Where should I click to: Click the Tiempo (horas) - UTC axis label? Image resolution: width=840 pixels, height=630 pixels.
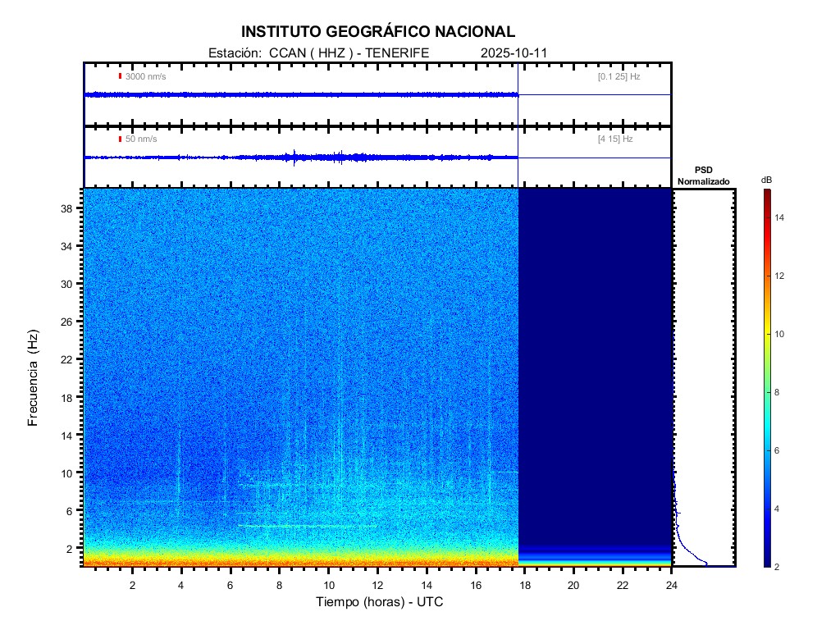[x=380, y=602]
